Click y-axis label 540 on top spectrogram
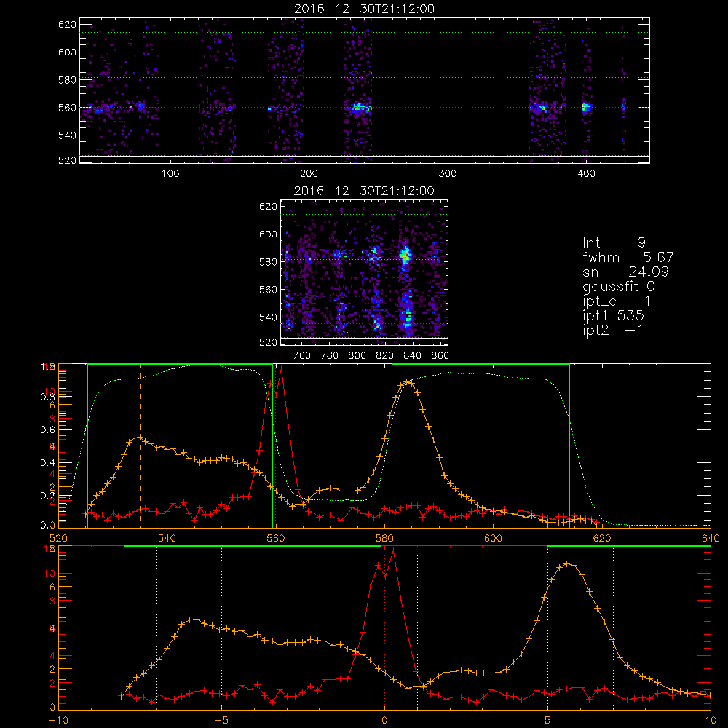This screenshot has height=728, width=728. click(67, 135)
